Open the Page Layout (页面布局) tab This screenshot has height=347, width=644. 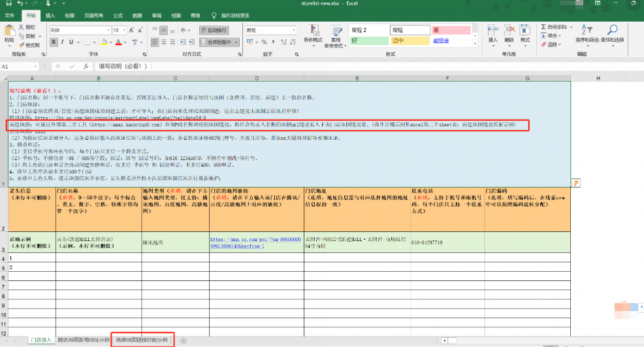coord(93,16)
